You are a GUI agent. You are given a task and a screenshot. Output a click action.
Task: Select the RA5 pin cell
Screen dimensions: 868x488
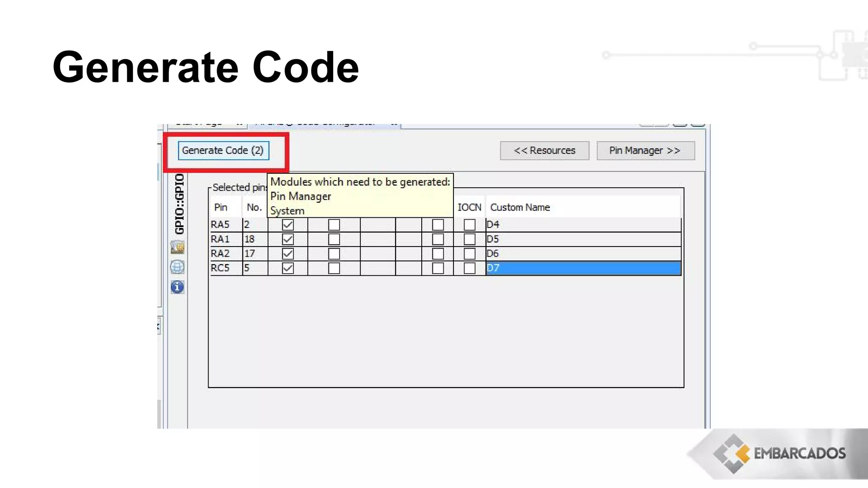(x=226, y=225)
